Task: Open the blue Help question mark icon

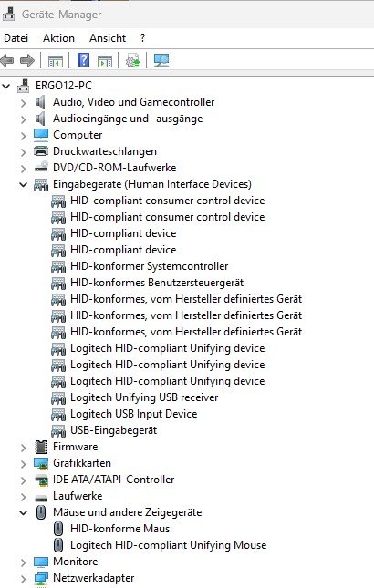Action: (x=83, y=60)
